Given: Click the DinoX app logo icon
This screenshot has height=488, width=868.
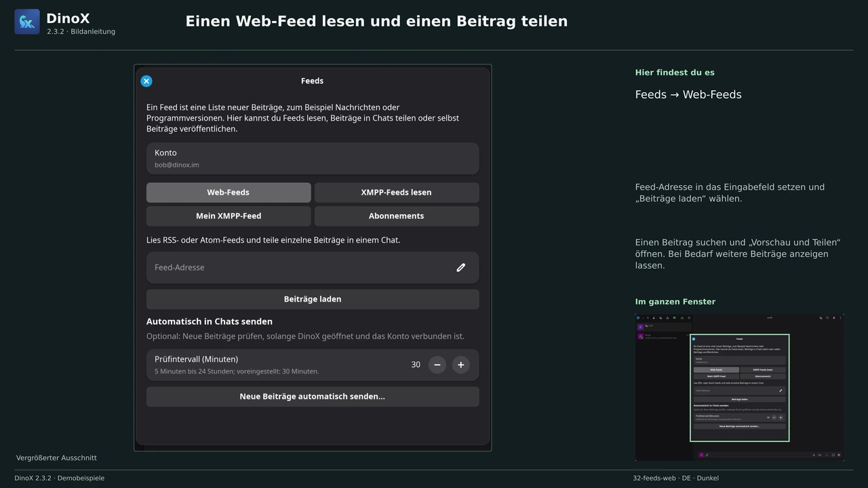Looking at the screenshot, I should (x=27, y=22).
